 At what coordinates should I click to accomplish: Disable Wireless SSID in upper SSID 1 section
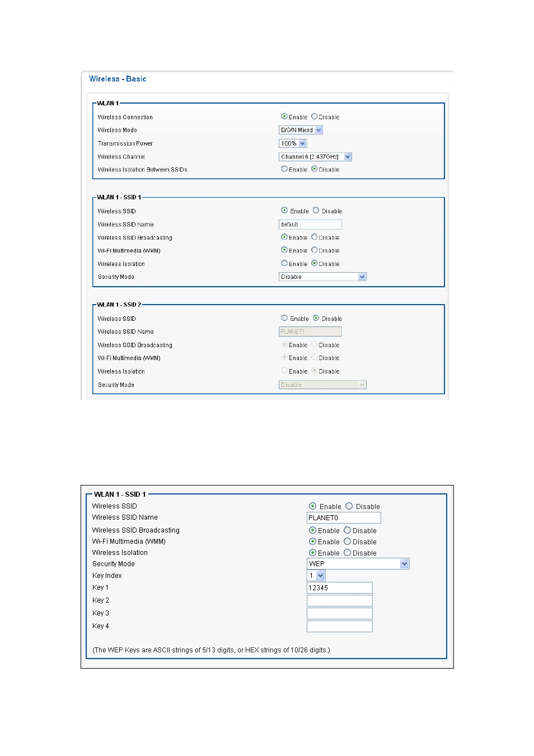click(316, 211)
